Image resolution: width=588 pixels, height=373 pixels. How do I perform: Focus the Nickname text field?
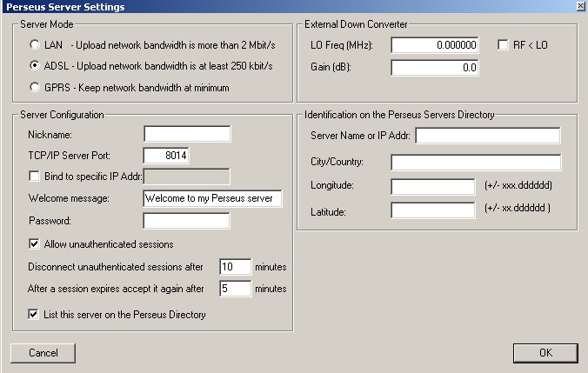187,134
